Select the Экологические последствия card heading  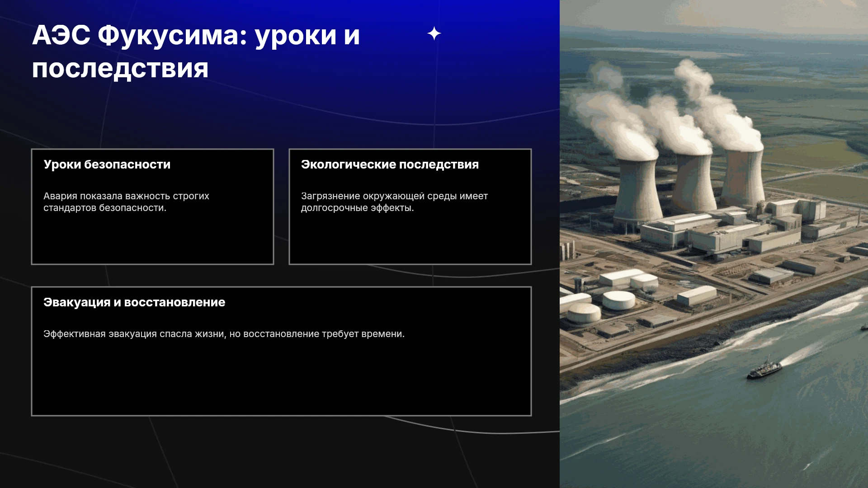(390, 164)
